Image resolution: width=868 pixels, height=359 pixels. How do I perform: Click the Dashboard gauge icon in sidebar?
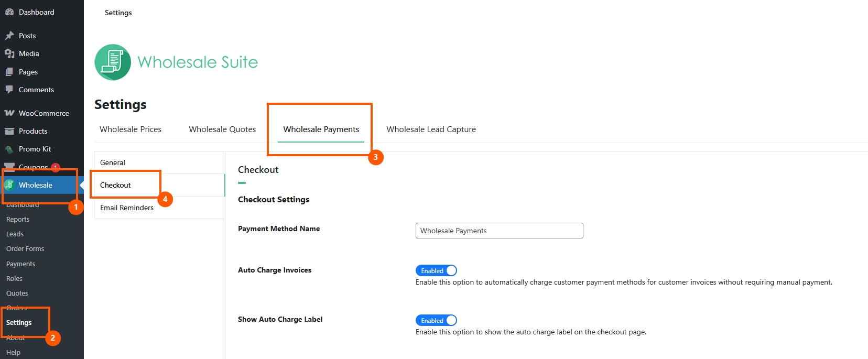point(9,12)
